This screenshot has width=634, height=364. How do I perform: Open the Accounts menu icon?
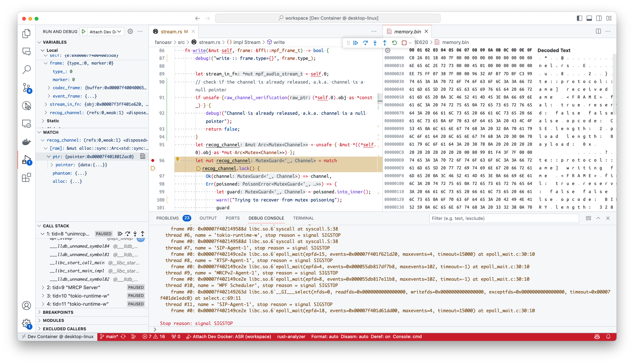[27, 306]
